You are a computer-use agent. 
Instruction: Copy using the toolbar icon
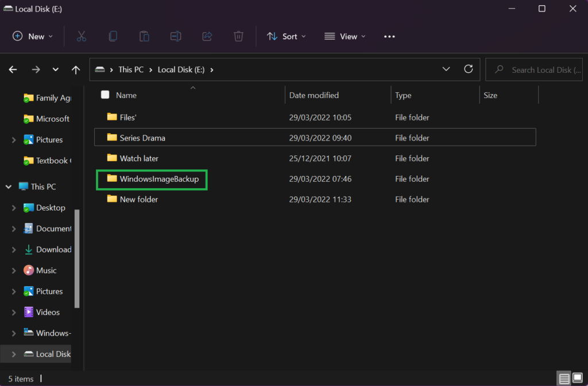(113, 36)
